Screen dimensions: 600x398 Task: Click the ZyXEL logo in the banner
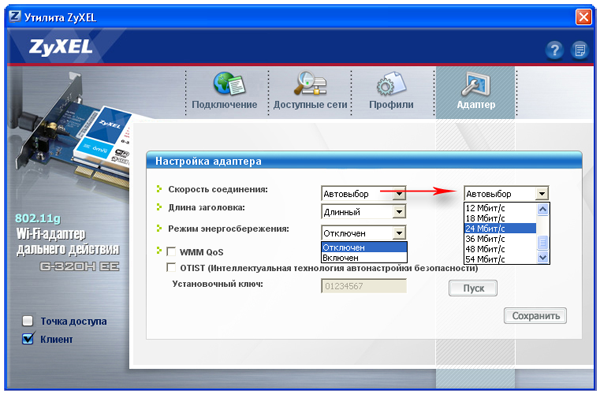point(61,47)
